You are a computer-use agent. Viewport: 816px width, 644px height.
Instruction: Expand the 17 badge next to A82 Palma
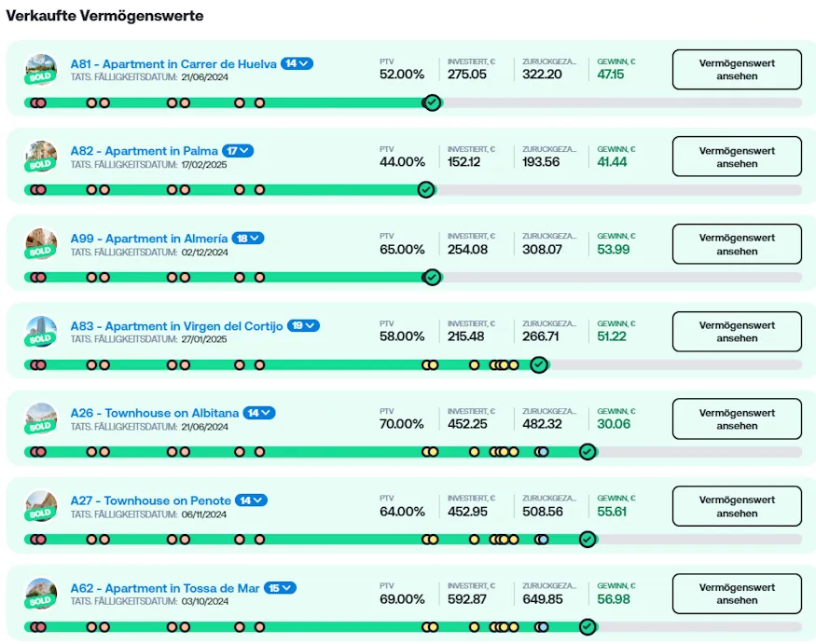pos(238,151)
